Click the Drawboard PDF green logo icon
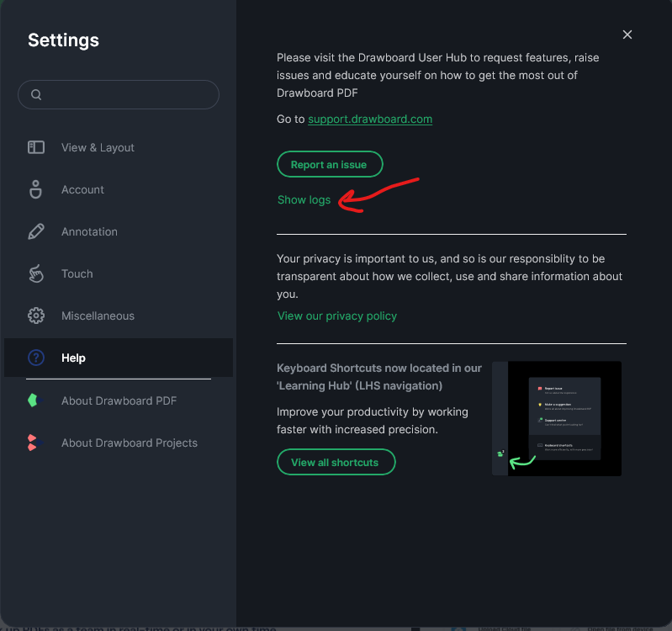 (34, 400)
